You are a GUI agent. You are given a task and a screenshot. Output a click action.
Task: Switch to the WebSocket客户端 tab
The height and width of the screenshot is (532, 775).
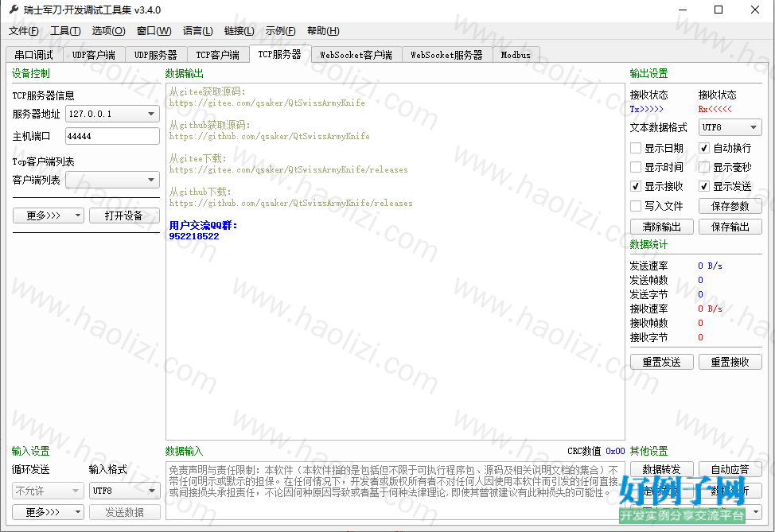[x=356, y=55]
